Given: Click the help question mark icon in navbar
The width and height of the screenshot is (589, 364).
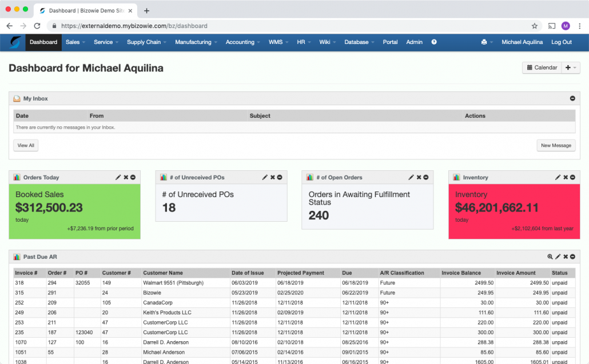Looking at the screenshot, I should click(434, 42).
